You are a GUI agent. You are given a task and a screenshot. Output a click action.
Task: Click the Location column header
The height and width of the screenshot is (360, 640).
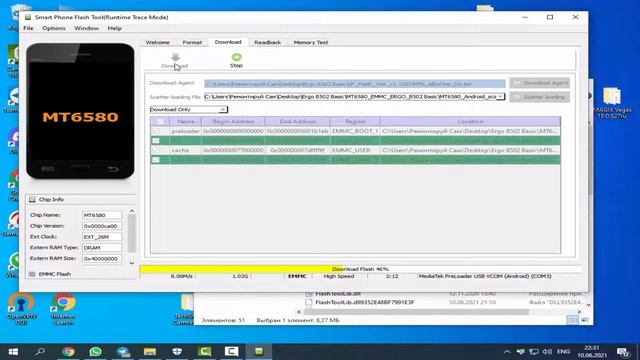click(470, 122)
